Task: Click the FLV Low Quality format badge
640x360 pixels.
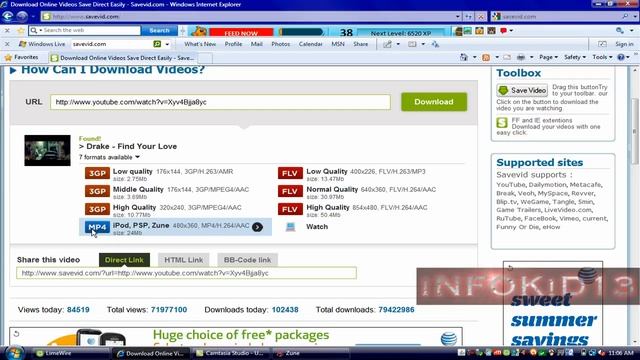Action: pyautogui.click(x=290, y=173)
